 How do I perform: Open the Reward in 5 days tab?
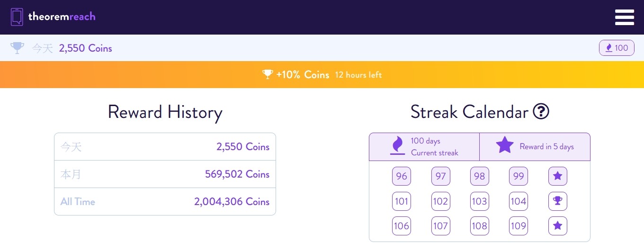[535, 147]
